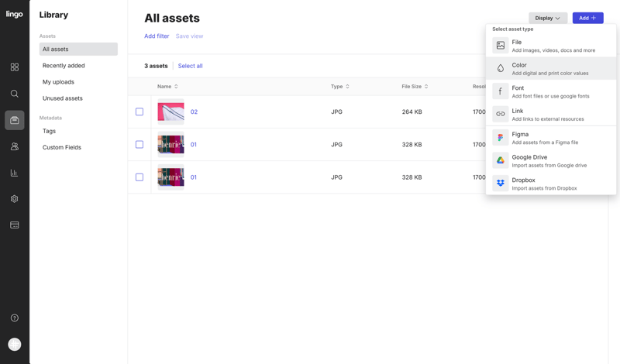The image size is (620, 364).
Task: Open Custom Fields under Metadata
Action: (62, 147)
